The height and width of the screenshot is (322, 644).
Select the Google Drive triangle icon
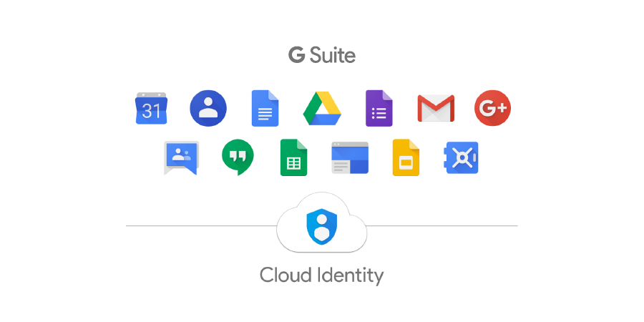tap(322, 109)
